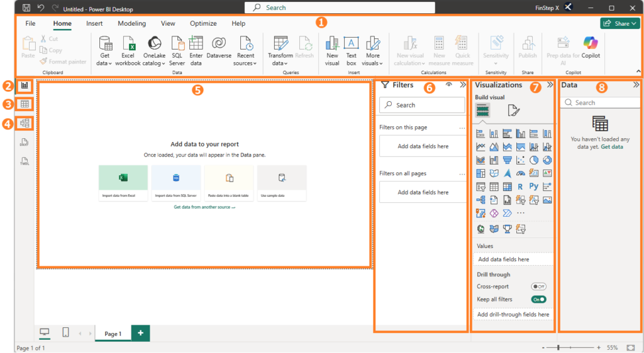Open the TMDL view in left sidebar
The width and height of the screenshot is (644, 353).
click(x=25, y=161)
